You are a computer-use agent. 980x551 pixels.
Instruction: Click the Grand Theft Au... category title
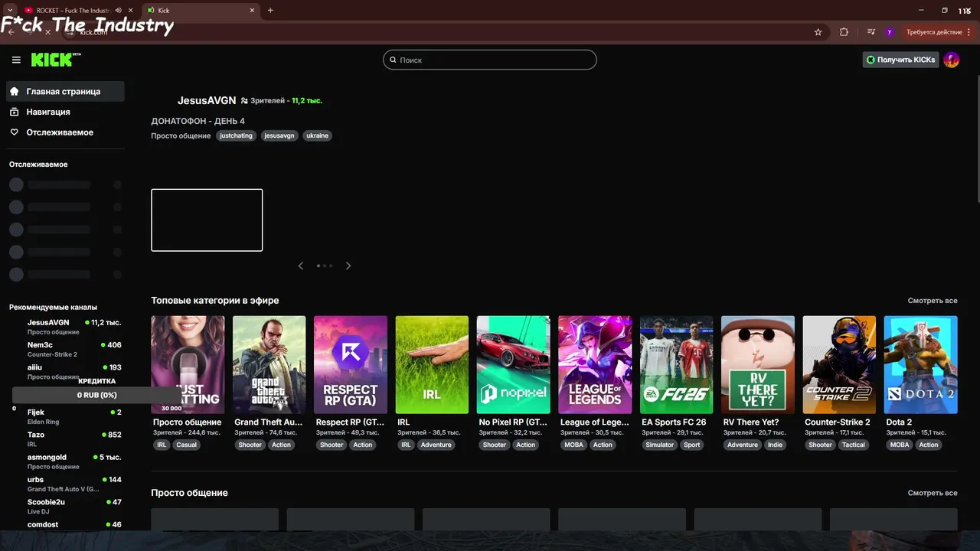268,422
